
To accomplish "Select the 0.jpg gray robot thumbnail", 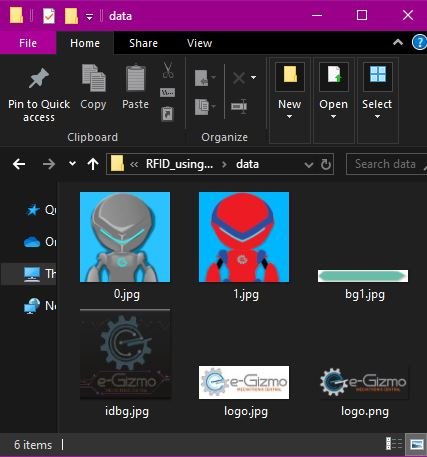I will tap(125, 237).
